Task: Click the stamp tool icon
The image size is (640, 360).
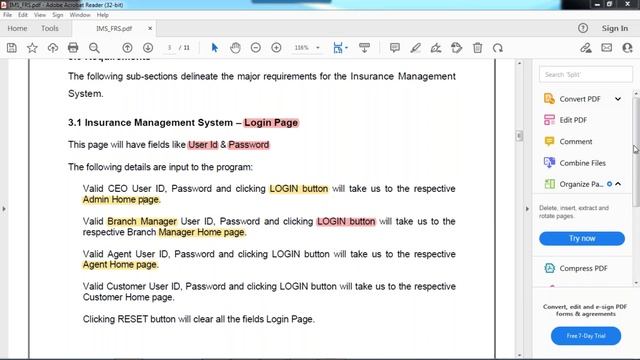Action: (457, 48)
